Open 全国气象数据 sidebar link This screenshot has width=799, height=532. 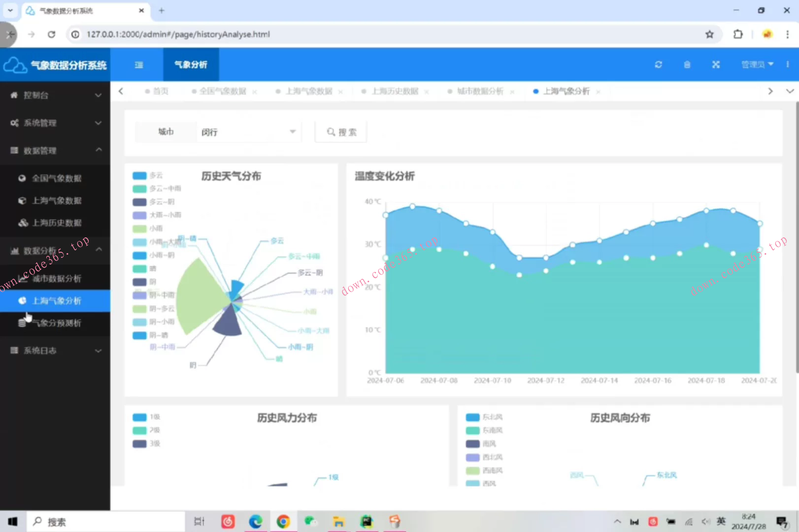tap(56, 178)
